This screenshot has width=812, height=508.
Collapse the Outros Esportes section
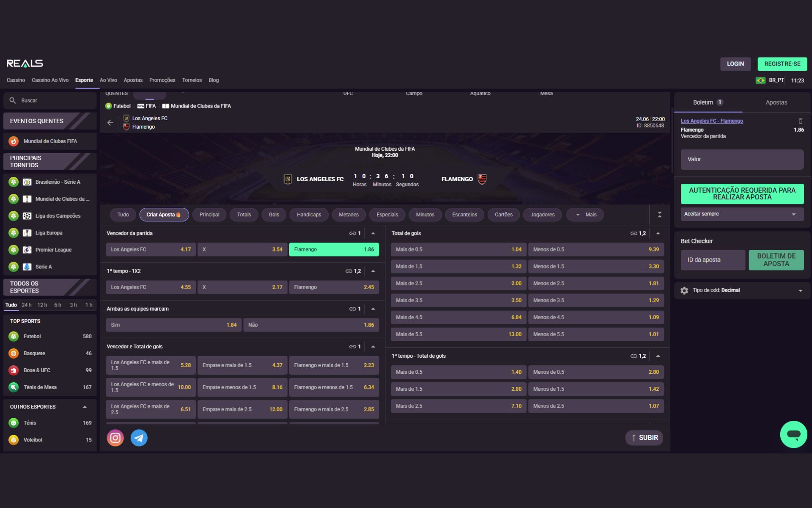coord(85,407)
